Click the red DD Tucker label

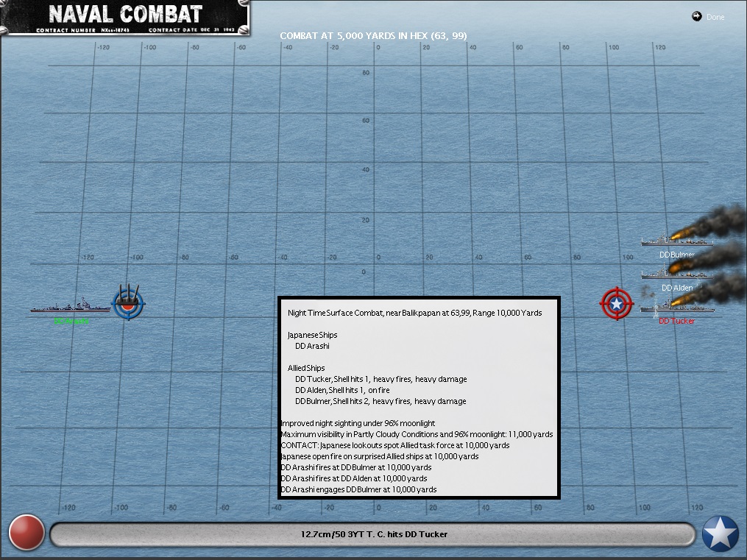[676, 321]
